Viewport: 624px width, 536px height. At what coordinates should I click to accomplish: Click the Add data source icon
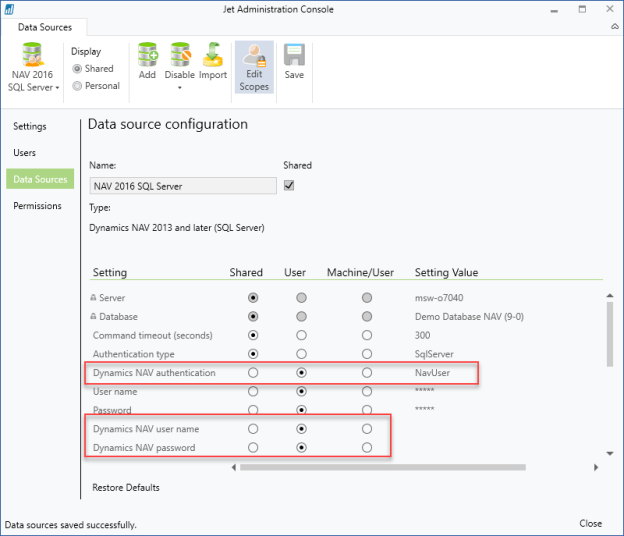click(x=148, y=55)
